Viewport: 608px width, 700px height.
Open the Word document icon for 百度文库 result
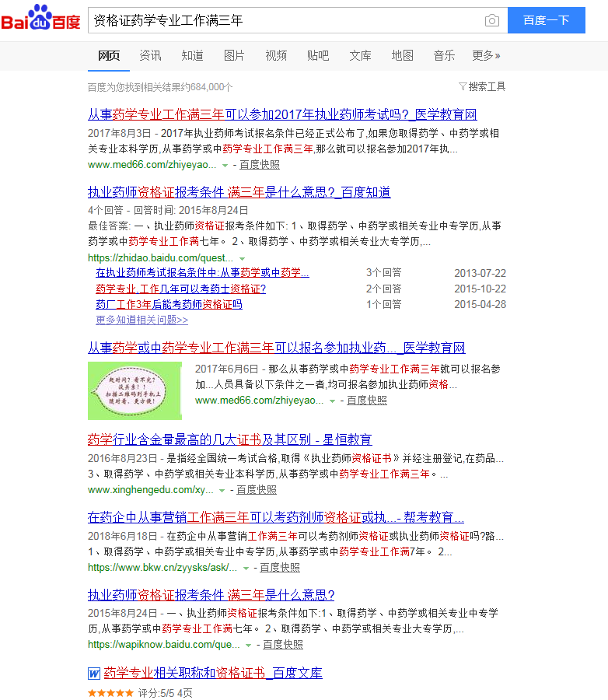[x=94, y=674]
